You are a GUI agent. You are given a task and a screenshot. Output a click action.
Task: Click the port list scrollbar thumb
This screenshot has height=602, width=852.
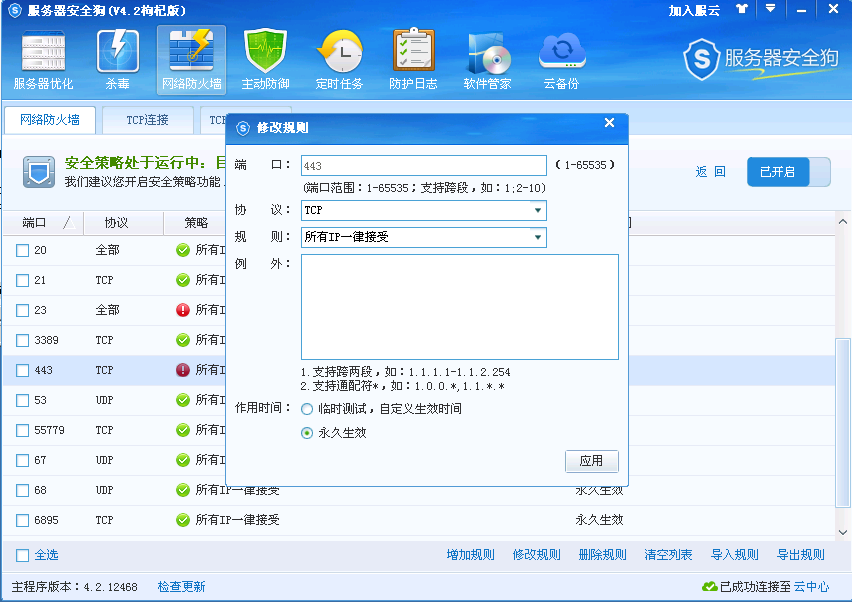[x=843, y=423]
